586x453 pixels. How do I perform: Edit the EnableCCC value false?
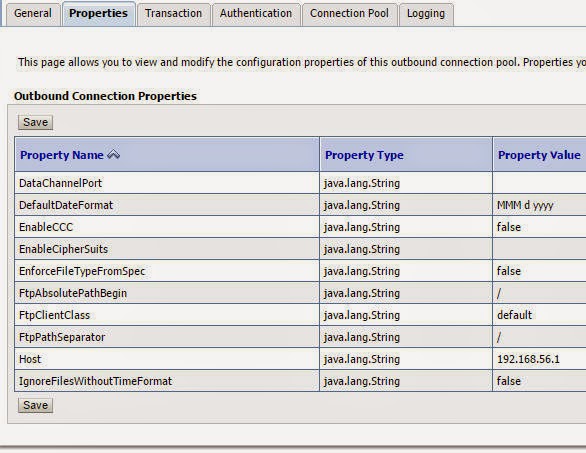(539, 227)
